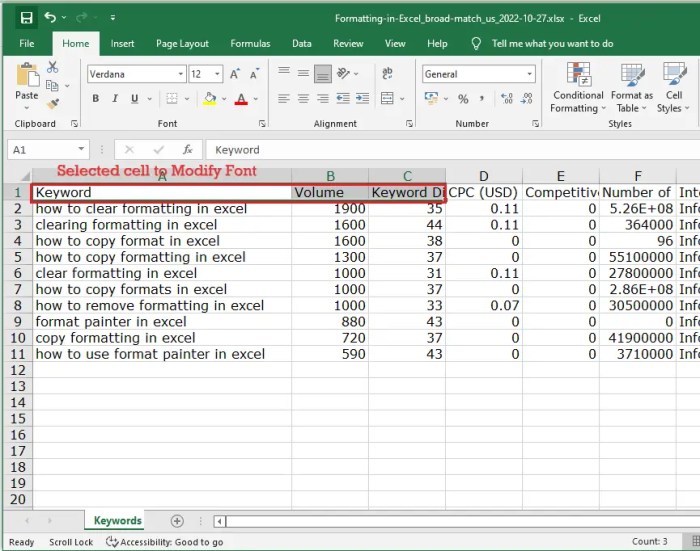700x551 pixels.
Task: Open Format as Table gallery
Action: pyautogui.click(x=632, y=88)
